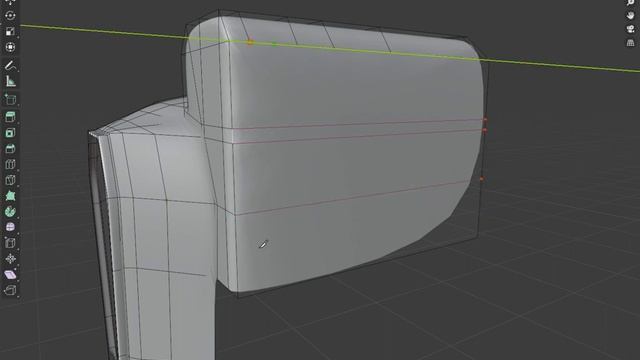
Task: Select the Shrink/Fatten tool
Action: [x=10, y=259]
